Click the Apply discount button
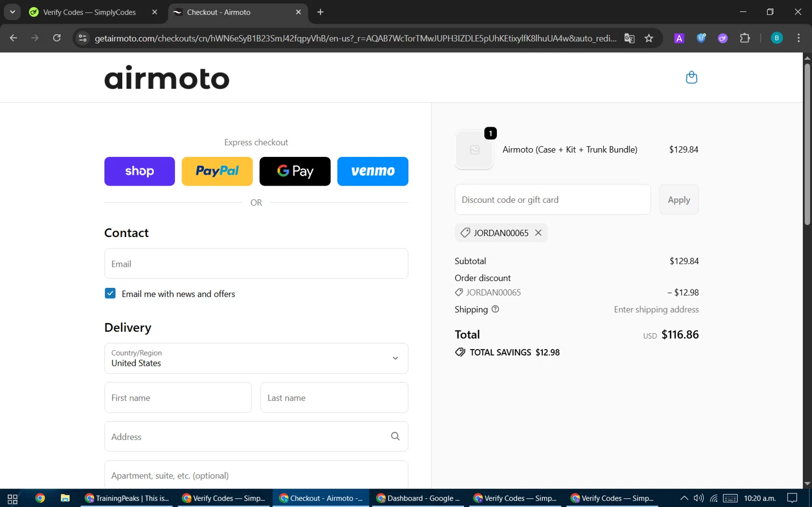The image size is (812, 507). 679,200
